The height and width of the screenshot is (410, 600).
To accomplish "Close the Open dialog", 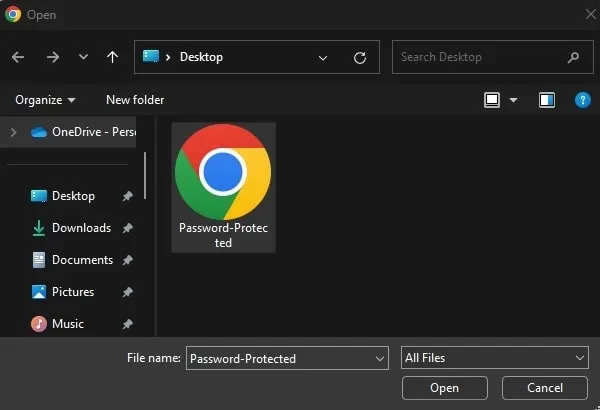I will 591,15.
